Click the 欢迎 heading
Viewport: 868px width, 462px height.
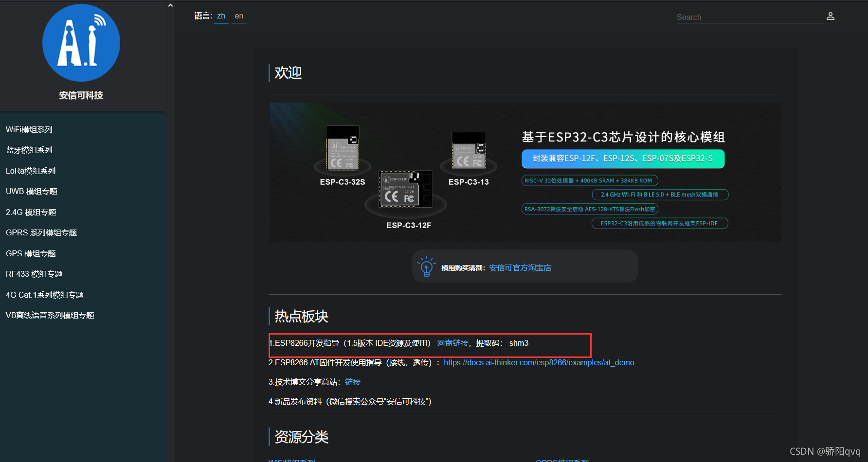click(x=288, y=72)
